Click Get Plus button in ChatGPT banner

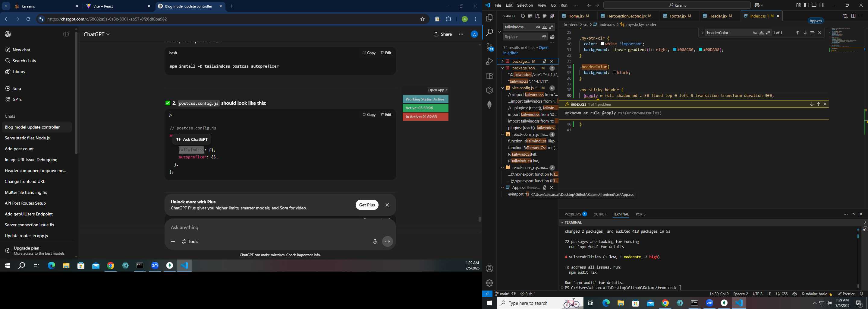coord(366,205)
